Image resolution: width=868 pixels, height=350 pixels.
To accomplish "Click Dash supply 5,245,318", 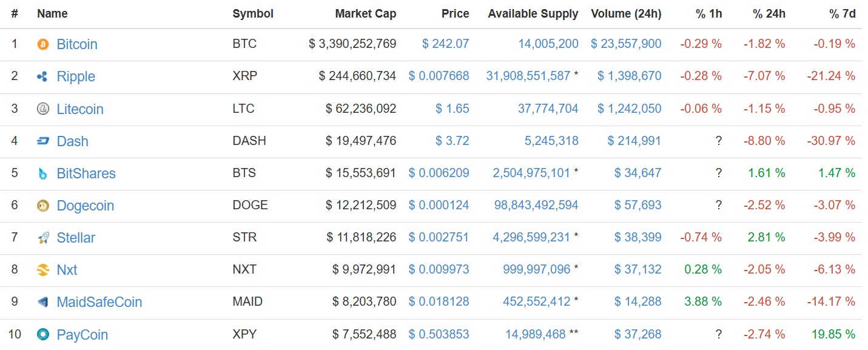I will (x=551, y=141).
